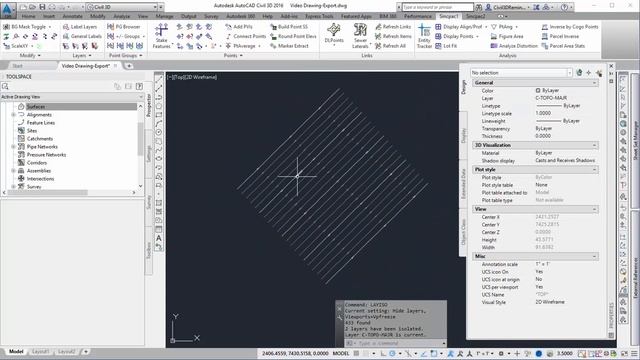The image size is (640, 360).
Task: Open the PG Browser
Action: (x=124, y=27)
